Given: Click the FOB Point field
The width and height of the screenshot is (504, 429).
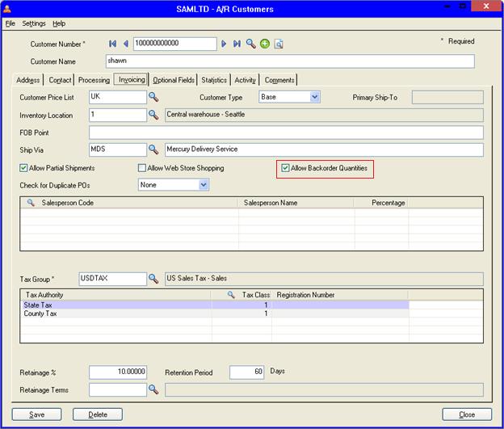Looking at the screenshot, I should [x=286, y=132].
